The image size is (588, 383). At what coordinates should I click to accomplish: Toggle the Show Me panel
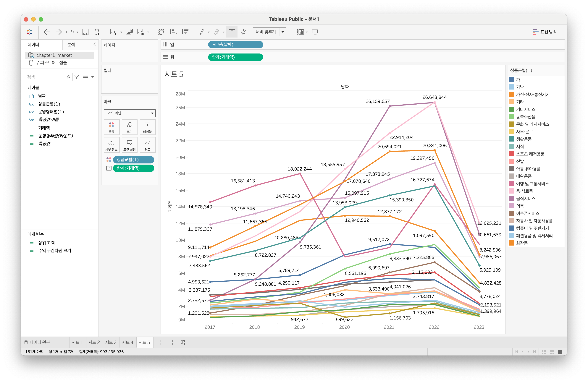pos(545,32)
